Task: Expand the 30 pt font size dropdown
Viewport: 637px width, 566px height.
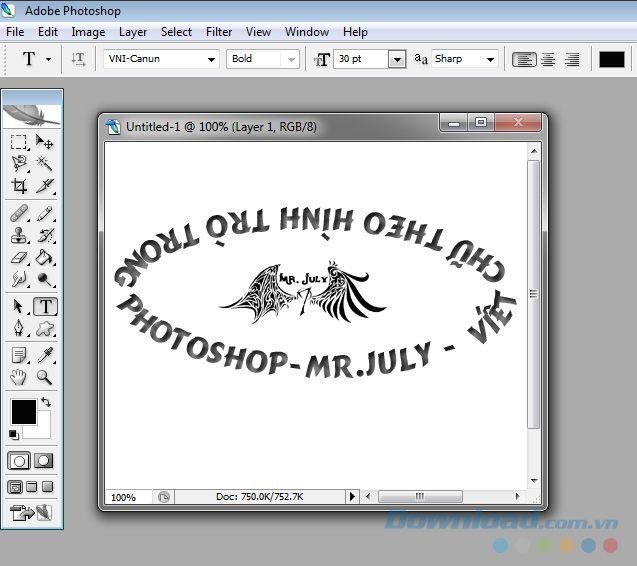Action: click(397, 59)
